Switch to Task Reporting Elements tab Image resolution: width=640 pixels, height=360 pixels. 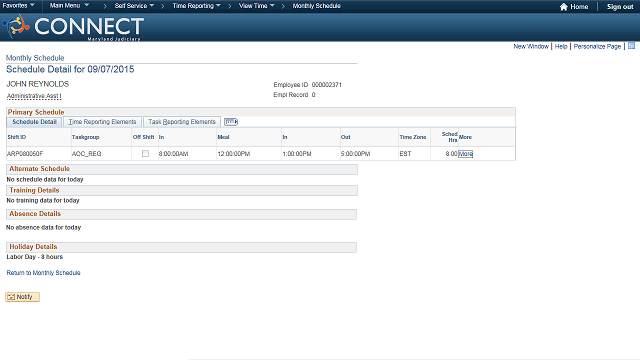[x=182, y=122]
